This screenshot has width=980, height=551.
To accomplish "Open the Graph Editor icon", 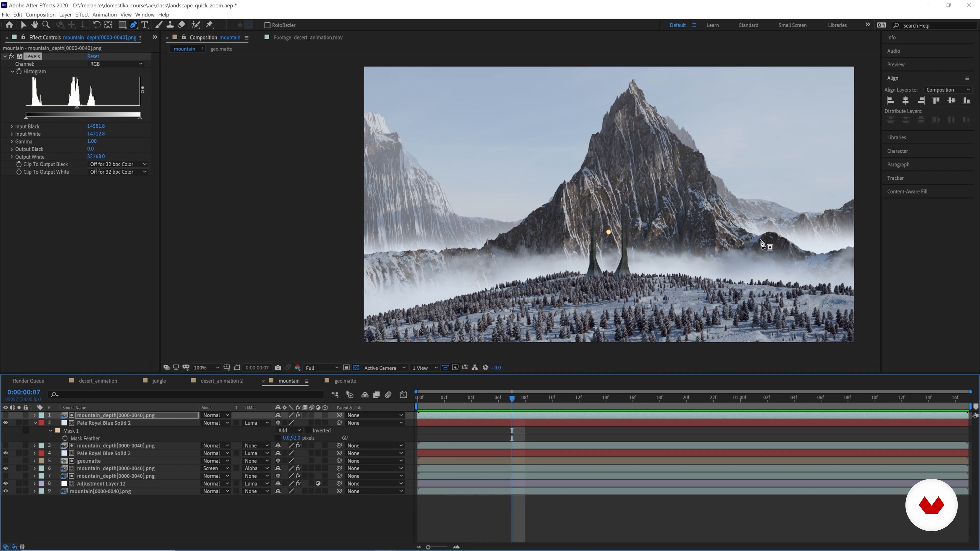I will pos(403,395).
